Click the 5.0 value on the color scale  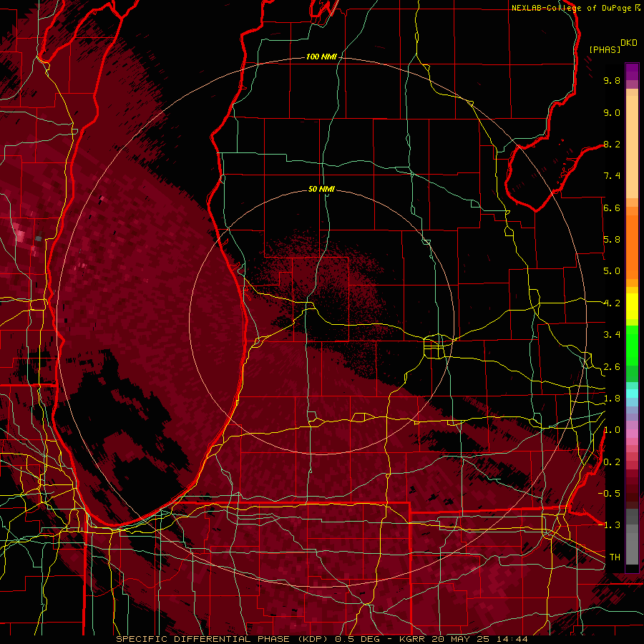pos(612,271)
